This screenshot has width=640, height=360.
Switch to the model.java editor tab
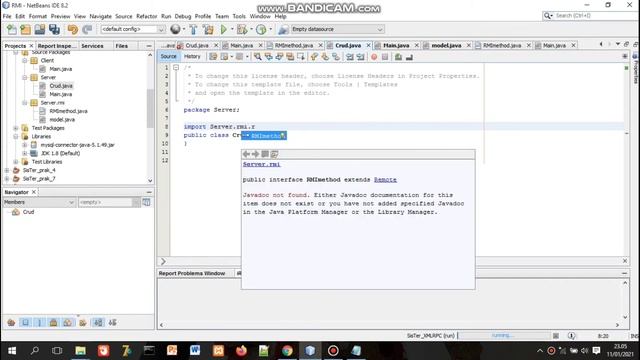point(446,45)
